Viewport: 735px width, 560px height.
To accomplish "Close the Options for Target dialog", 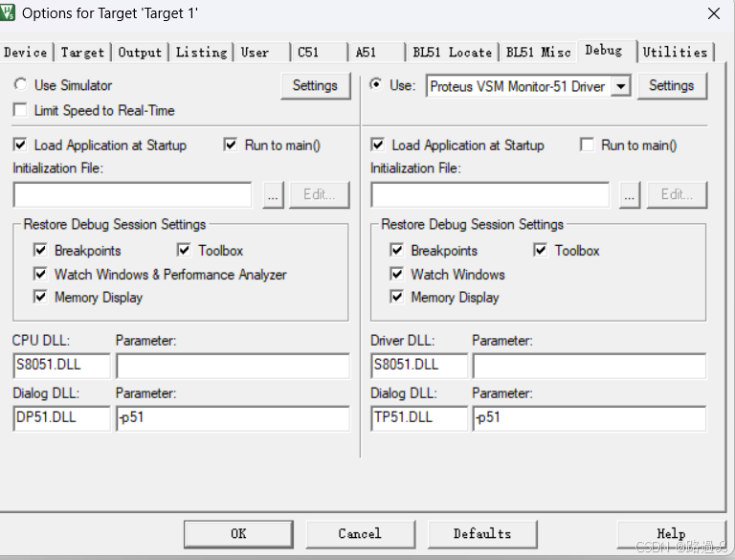I will [x=713, y=13].
